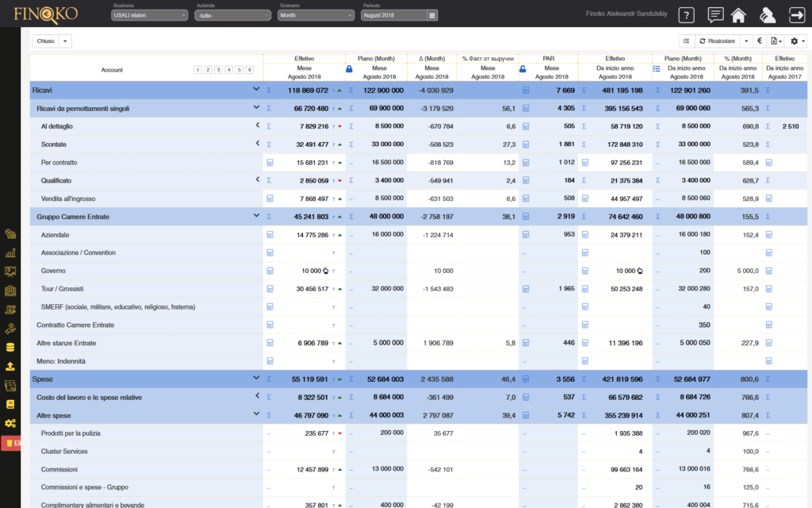Click the chart growth icon in sidebar
The height and width of the screenshot is (508, 812).
coord(10,253)
